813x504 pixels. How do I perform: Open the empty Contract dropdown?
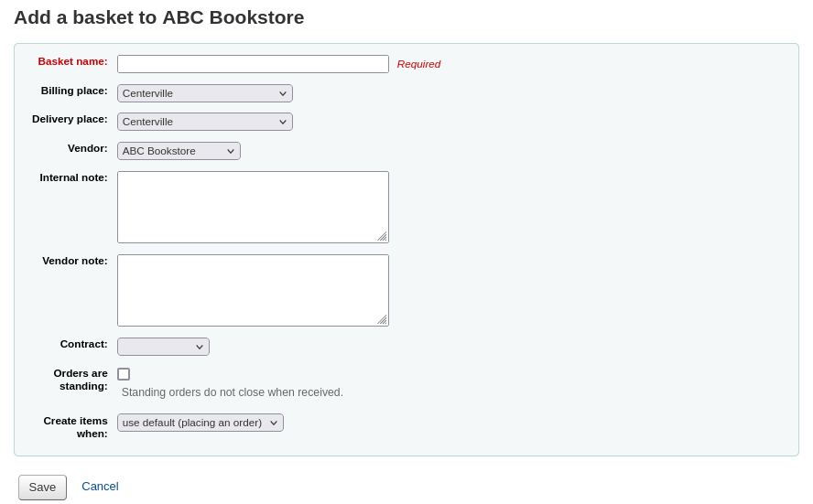coord(163,347)
